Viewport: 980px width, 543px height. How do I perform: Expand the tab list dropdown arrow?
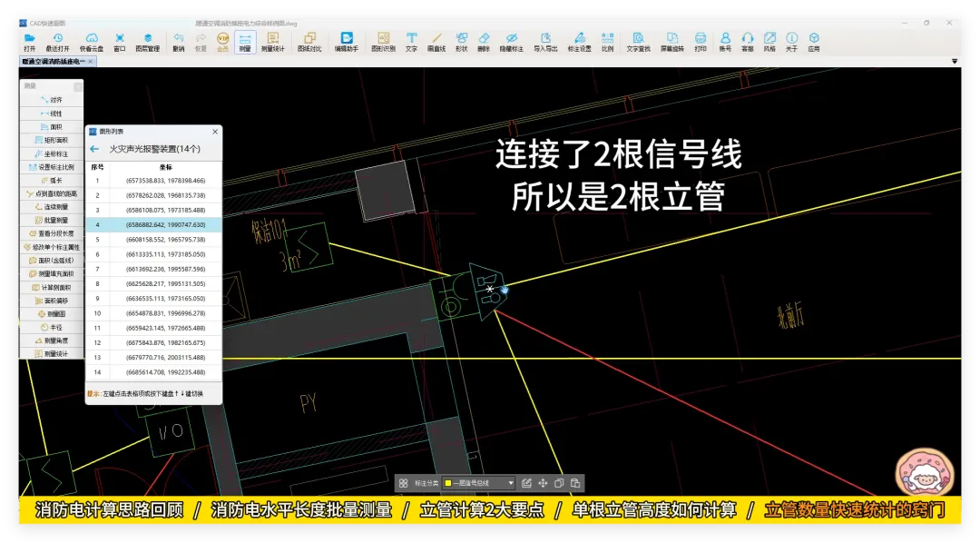955,62
